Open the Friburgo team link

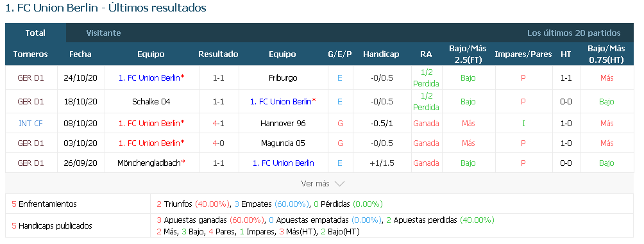point(283,78)
